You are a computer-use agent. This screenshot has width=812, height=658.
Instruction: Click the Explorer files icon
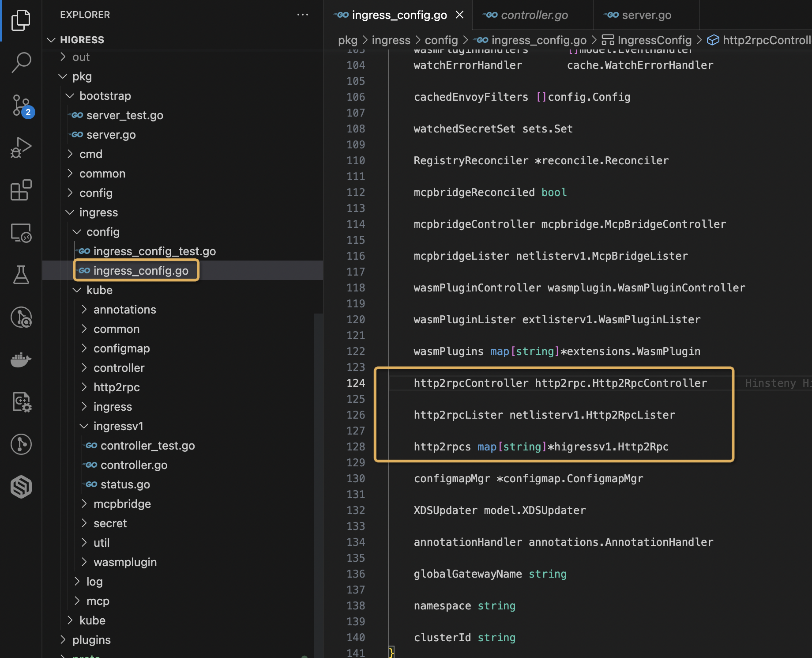pyautogui.click(x=21, y=20)
